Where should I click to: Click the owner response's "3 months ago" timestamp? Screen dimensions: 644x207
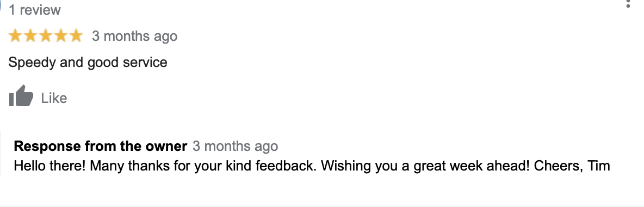(x=236, y=146)
